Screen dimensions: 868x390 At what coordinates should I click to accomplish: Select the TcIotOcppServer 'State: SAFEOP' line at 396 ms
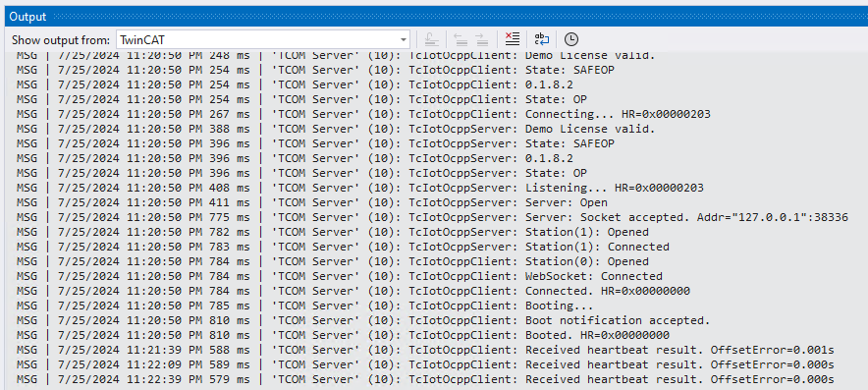[x=315, y=143]
